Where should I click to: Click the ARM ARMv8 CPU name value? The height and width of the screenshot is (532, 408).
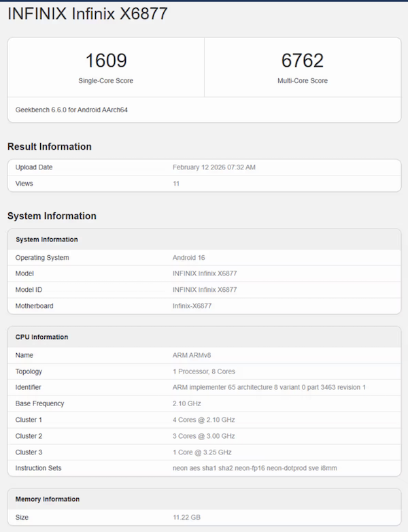pos(193,355)
